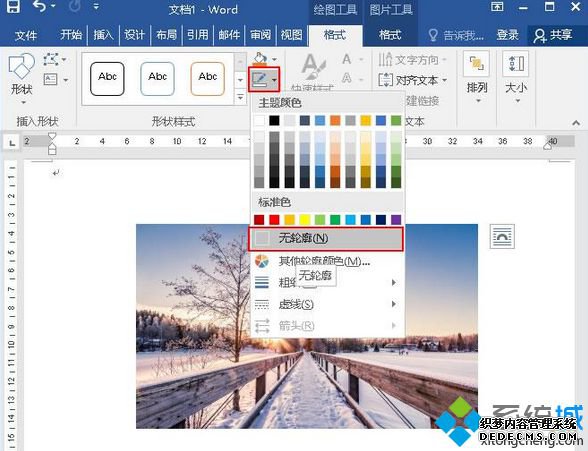Open the File (文件) tab

[26, 35]
